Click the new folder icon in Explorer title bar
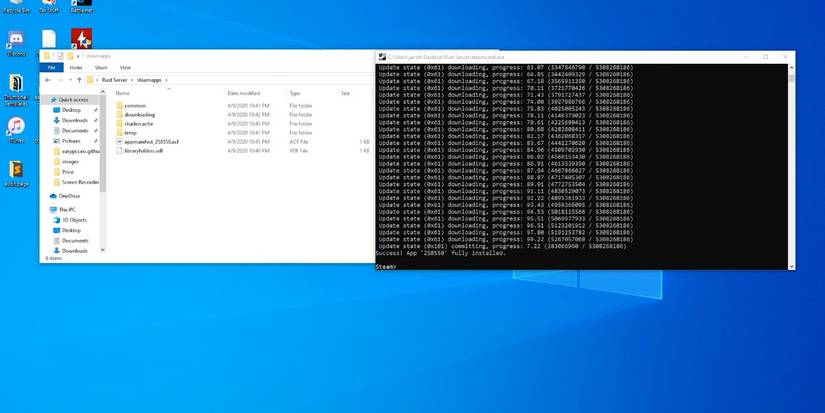The width and height of the screenshot is (825, 413). [x=69, y=56]
